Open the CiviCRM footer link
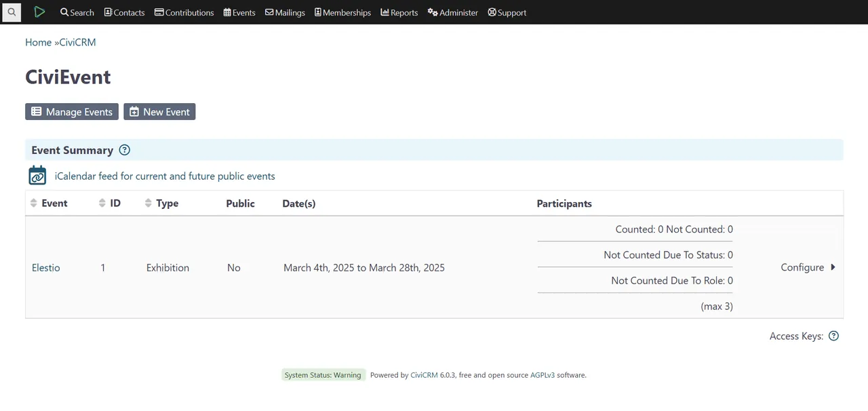The height and width of the screenshot is (411, 868). 423,375
